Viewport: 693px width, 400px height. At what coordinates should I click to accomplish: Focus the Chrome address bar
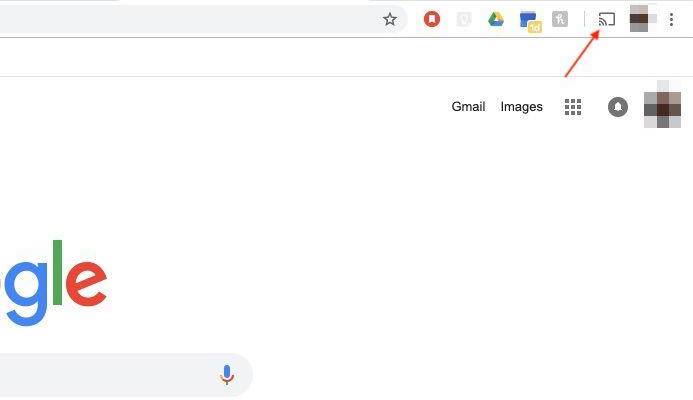click(x=186, y=19)
